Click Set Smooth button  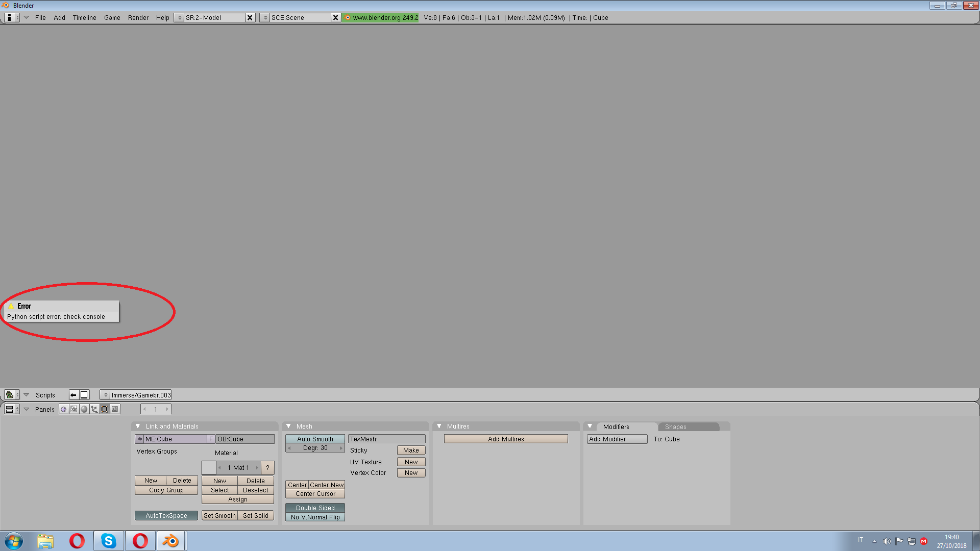click(x=219, y=516)
